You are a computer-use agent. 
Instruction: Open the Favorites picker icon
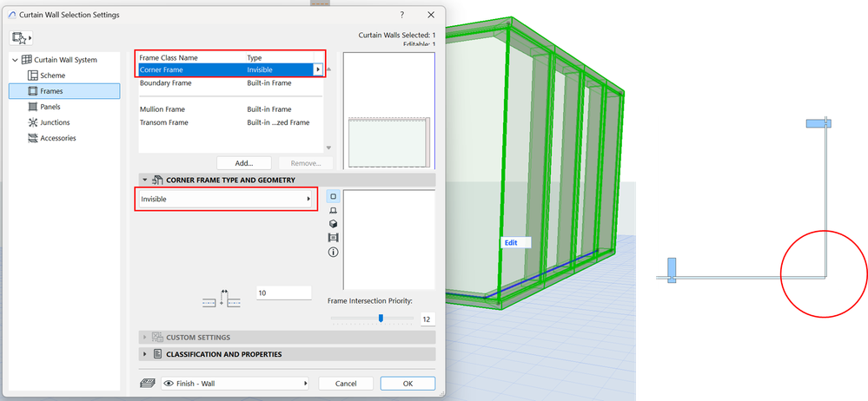tap(20, 37)
